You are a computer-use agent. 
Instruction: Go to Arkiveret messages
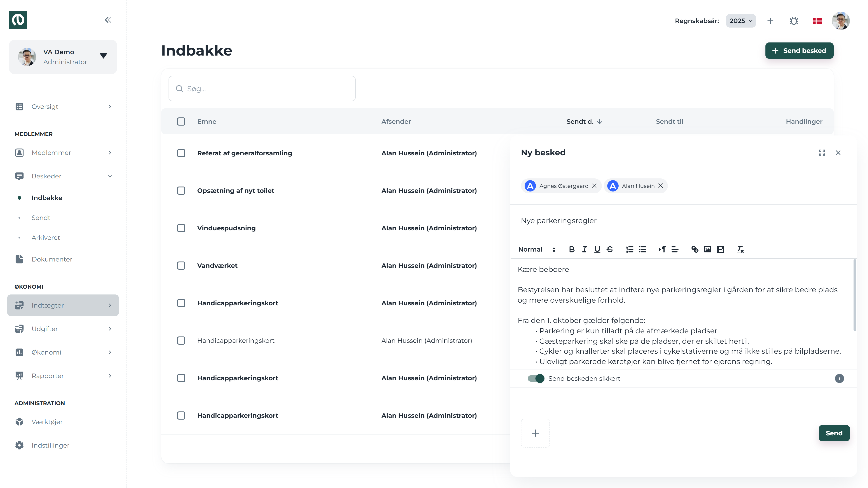(x=45, y=237)
